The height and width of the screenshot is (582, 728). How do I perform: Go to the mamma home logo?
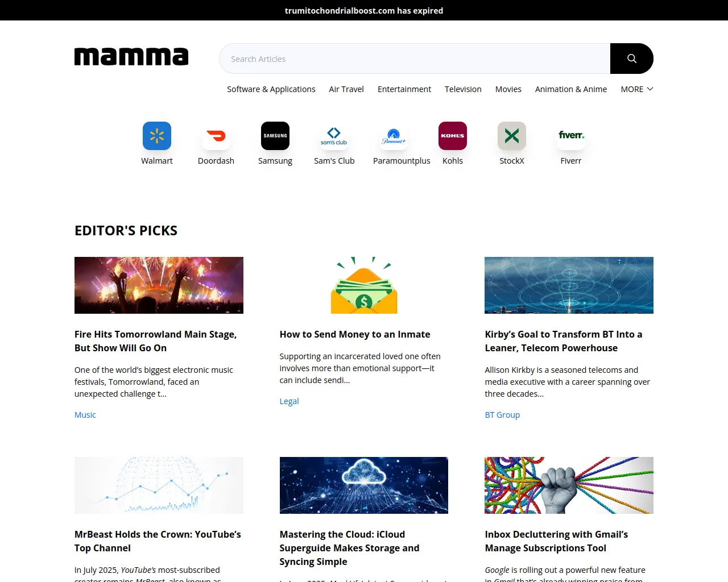coord(131,57)
